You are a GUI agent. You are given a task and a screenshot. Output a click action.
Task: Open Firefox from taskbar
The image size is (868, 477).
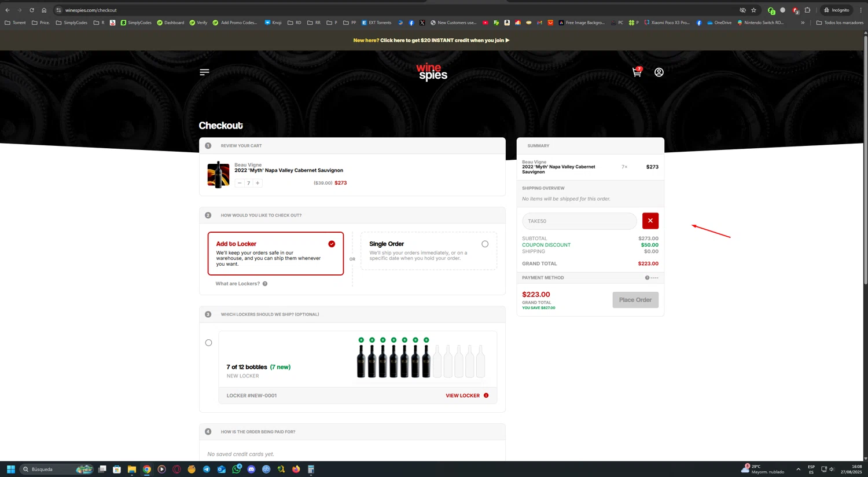pyautogui.click(x=296, y=469)
